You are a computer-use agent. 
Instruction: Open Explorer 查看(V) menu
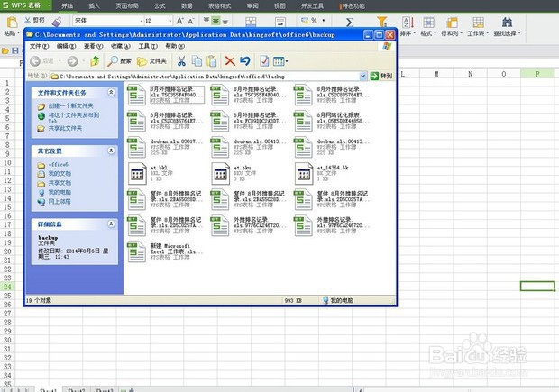tap(94, 46)
